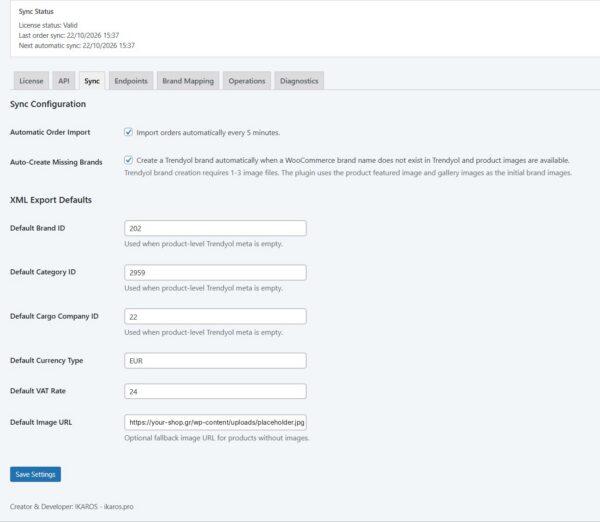
Task: Focus the Default Cargo Company ID field
Action: [x=215, y=316]
